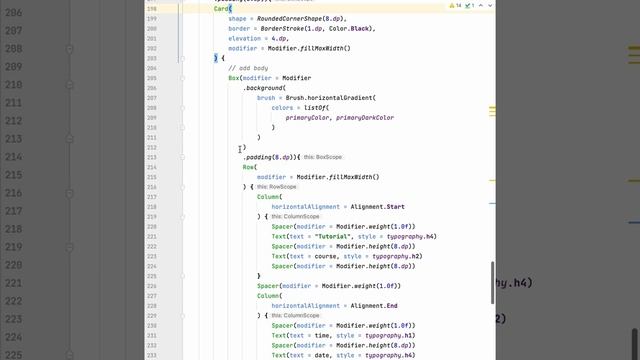The width and height of the screenshot is (640, 360).
Task: Click Spacer weight(1.0f) between the two Columns
Action: click(x=329, y=286)
